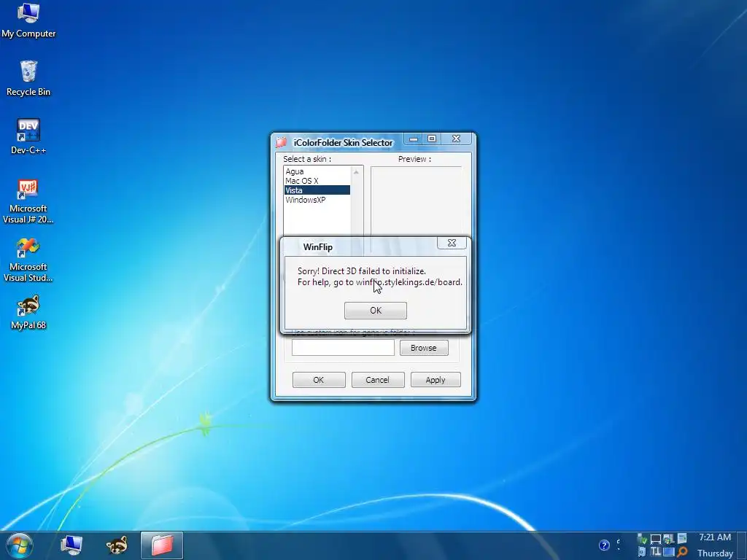Click the skin list scrollbar up arrow
Screen dimensions: 747x560
click(x=356, y=172)
